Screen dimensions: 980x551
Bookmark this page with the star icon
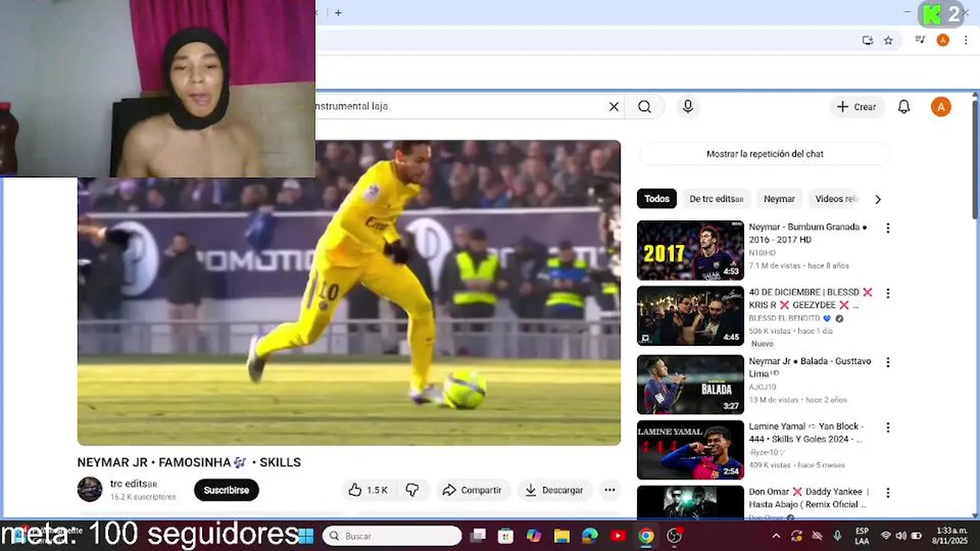[x=888, y=41]
